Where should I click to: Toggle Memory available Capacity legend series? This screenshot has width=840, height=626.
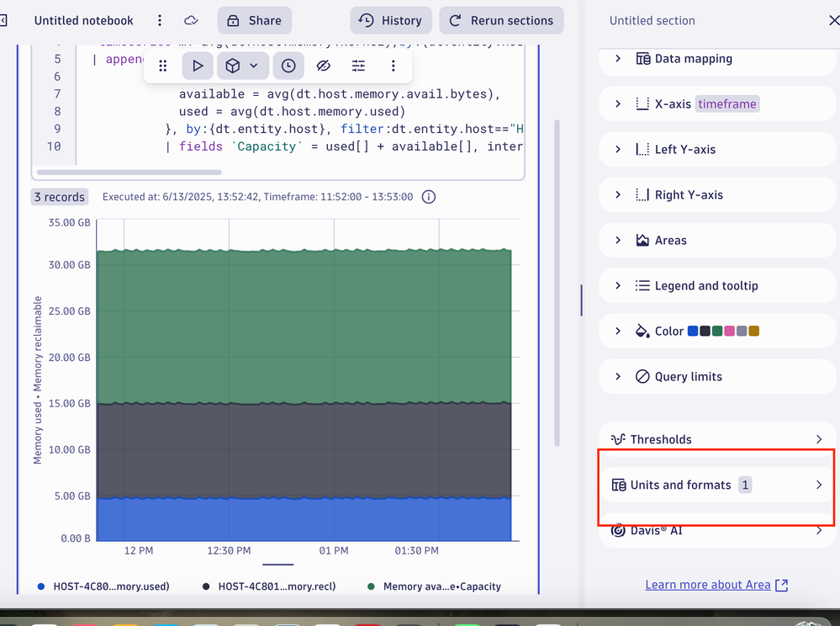[x=441, y=586]
